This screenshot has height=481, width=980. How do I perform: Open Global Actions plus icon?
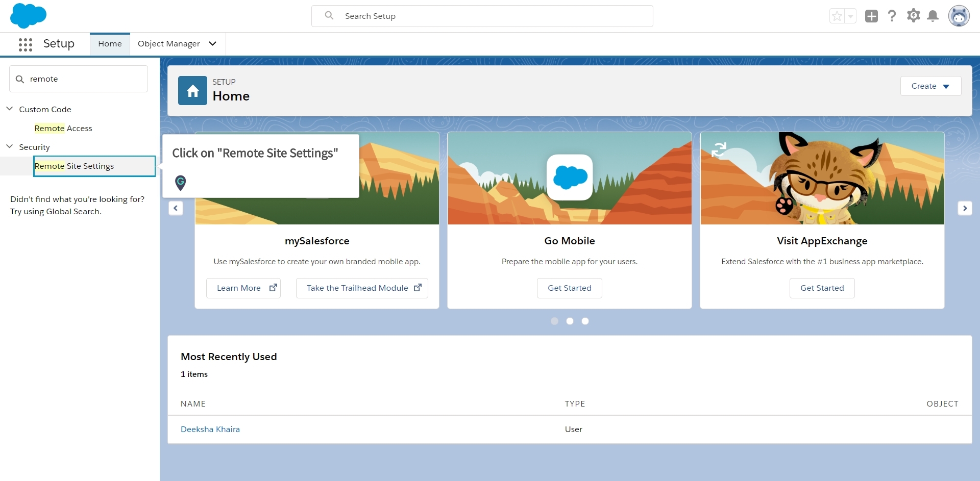871,16
